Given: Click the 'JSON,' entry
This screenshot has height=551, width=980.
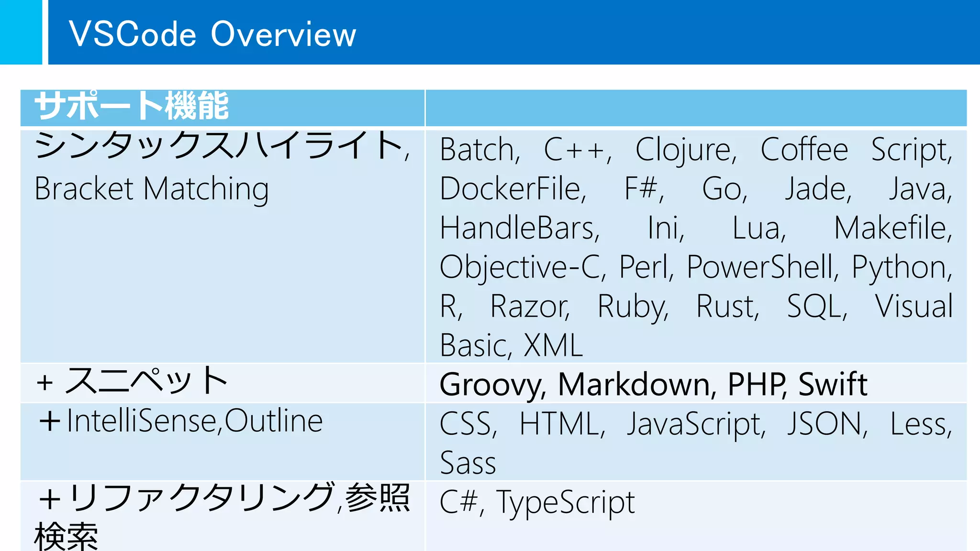Looking at the screenshot, I should 828,424.
